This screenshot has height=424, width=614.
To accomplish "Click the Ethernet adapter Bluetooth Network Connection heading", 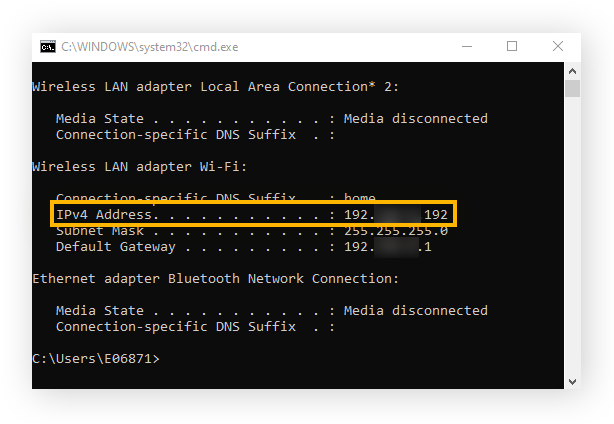I will click(215, 278).
